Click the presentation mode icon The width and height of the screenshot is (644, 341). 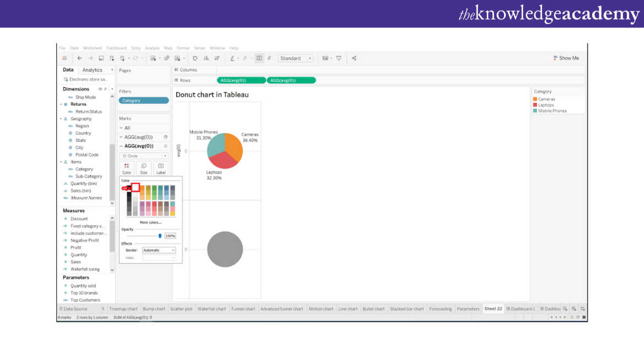click(339, 58)
